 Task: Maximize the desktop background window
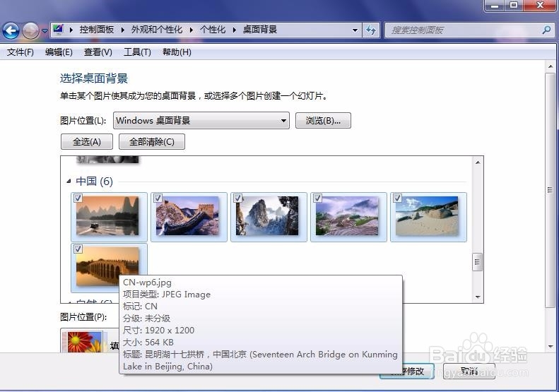point(514,6)
